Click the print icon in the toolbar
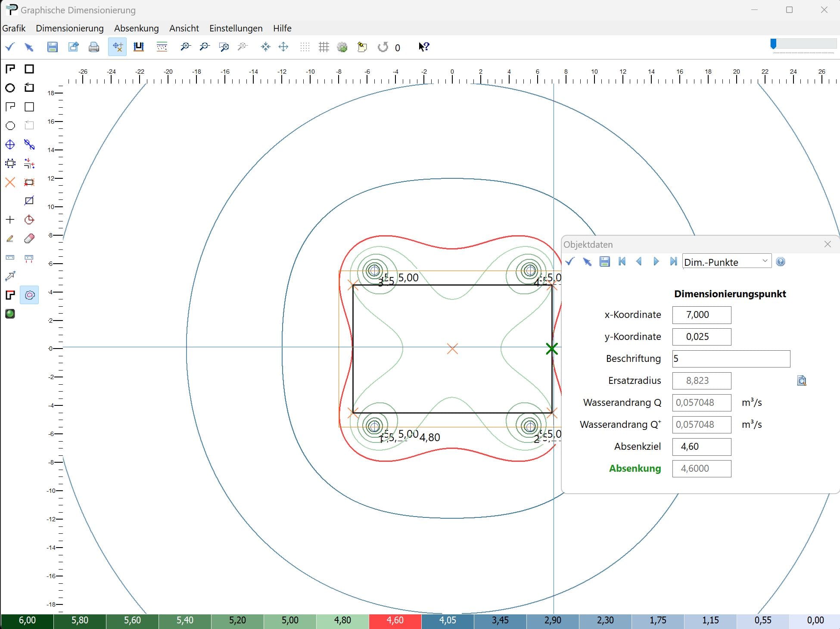The width and height of the screenshot is (840, 629). coord(93,47)
